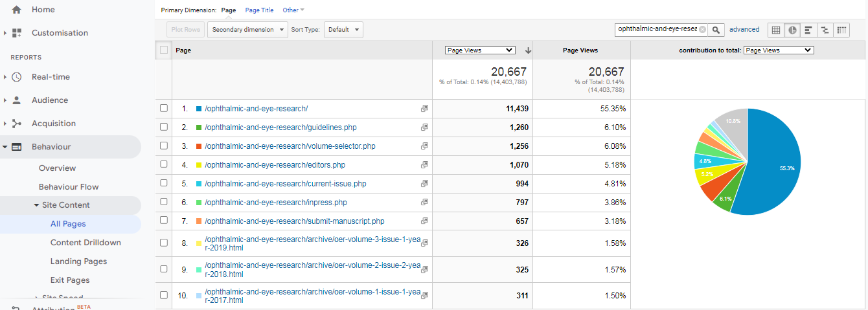868x310 pixels.
Task: Open the volume-selector.php page link
Action: pyautogui.click(x=290, y=146)
